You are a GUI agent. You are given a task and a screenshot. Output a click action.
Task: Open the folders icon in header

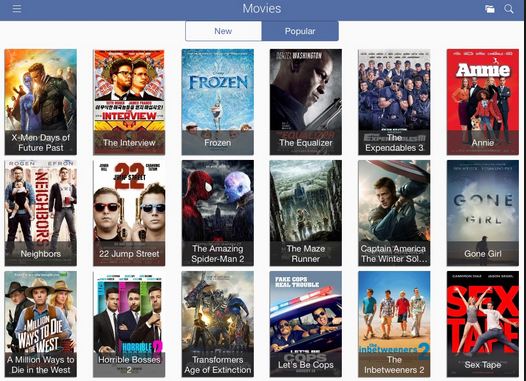pyautogui.click(x=490, y=9)
